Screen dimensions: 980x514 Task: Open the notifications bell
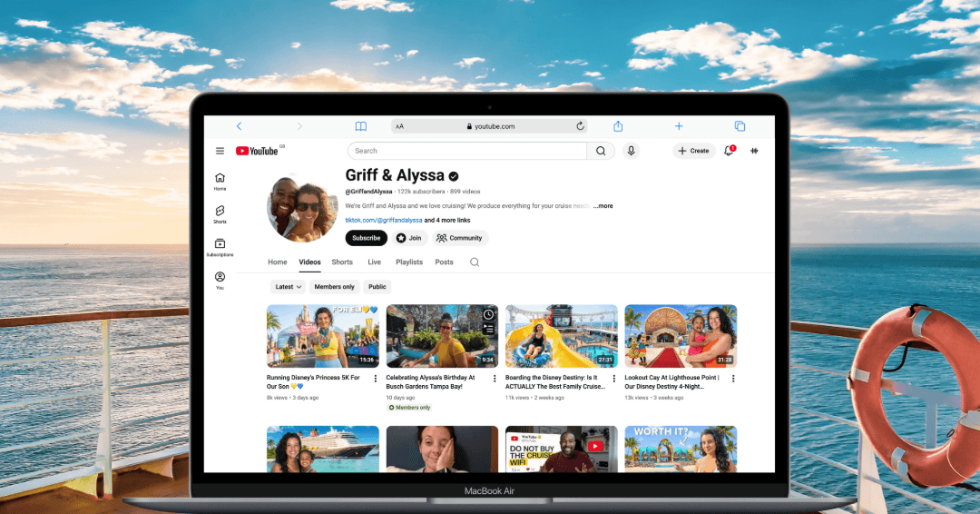point(729,151)
